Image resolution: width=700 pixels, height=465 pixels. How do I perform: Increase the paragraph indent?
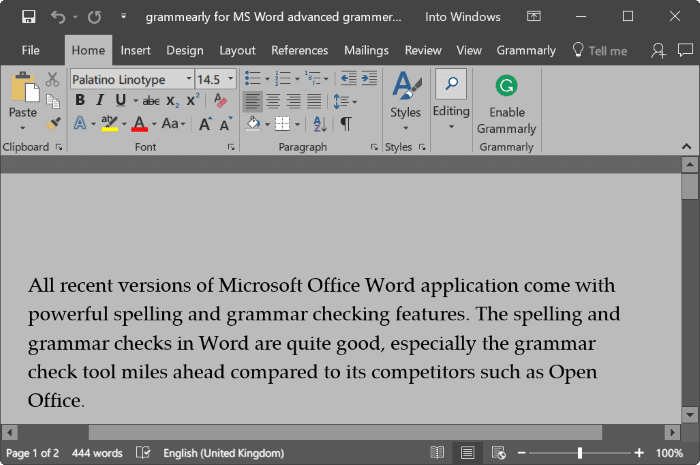(x=369, y=78)
